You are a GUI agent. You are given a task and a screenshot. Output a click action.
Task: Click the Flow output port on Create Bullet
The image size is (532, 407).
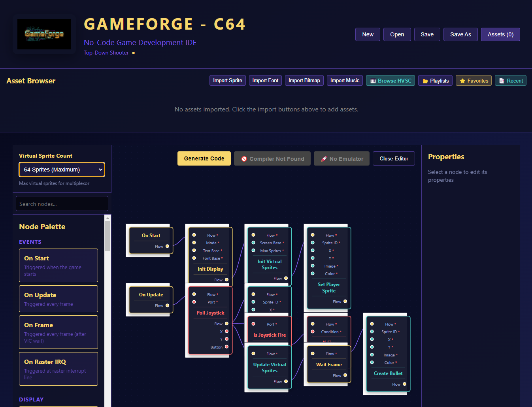tap(405, 384)
